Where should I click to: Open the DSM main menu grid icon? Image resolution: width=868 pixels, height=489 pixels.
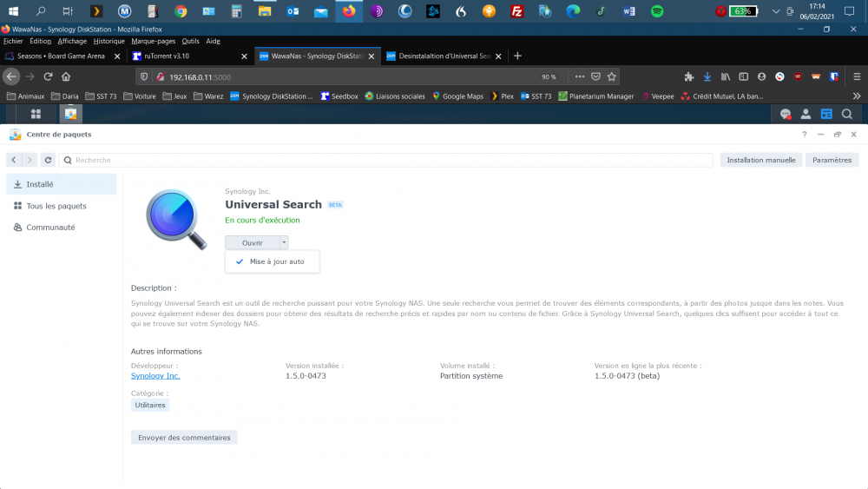coord(36,114)
